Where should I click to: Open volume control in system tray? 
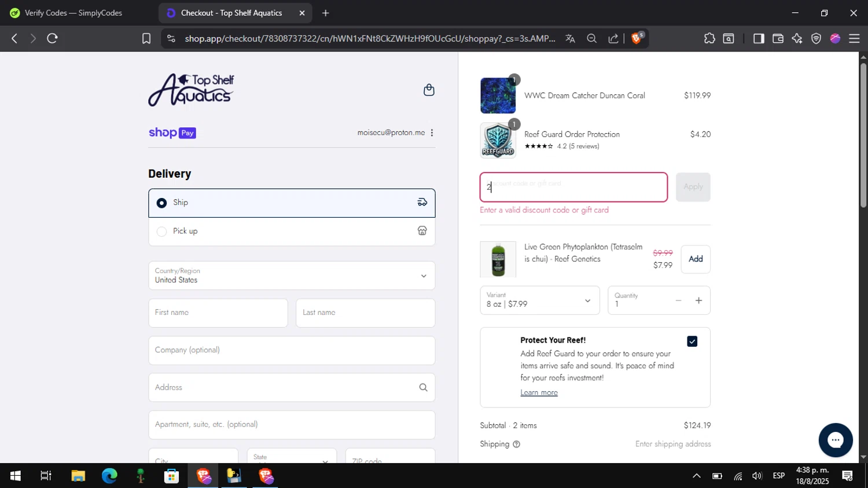coord(757,476)
